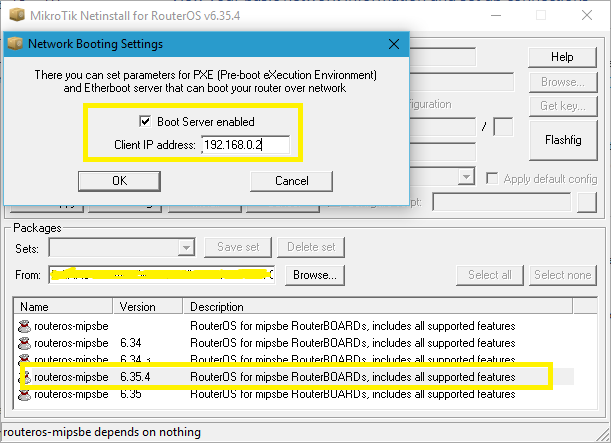Image resolution: width=611 pixels, height=443 pixels.
Task: Sort packages by Description column header
Action: click(378, 307)
